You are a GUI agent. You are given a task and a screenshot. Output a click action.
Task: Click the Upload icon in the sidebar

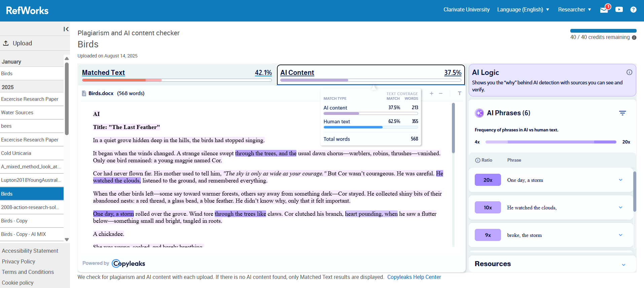(6, 43)
